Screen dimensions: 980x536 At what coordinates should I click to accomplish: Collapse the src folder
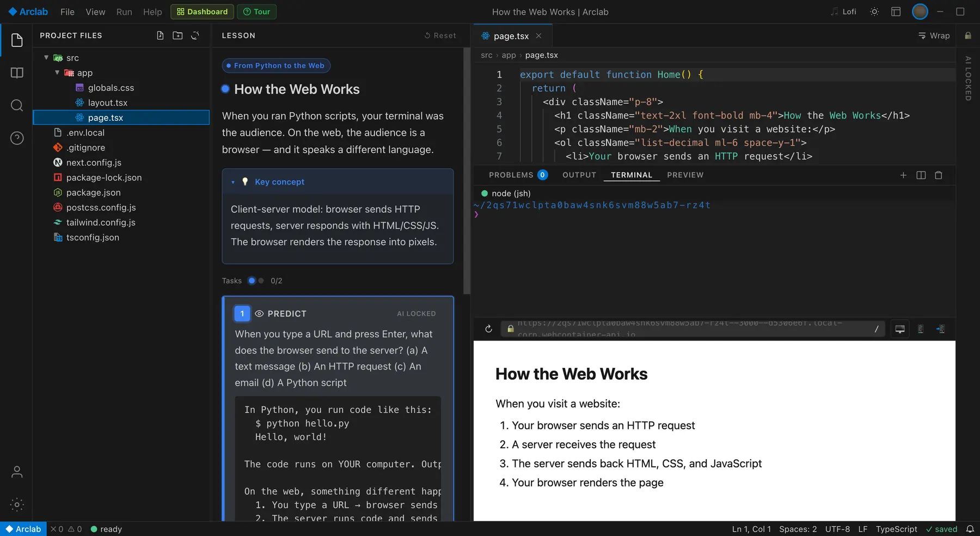click(x=46, y=58)
